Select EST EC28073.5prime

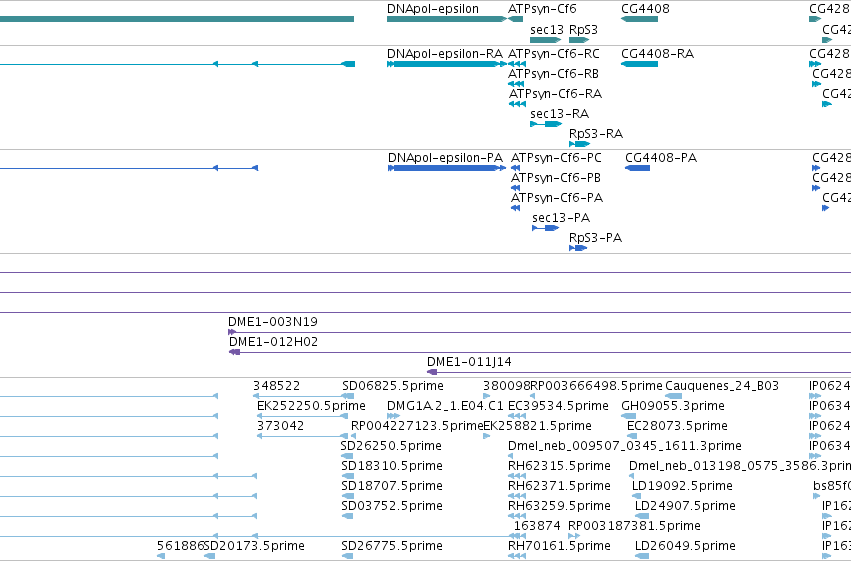(677, 426)
